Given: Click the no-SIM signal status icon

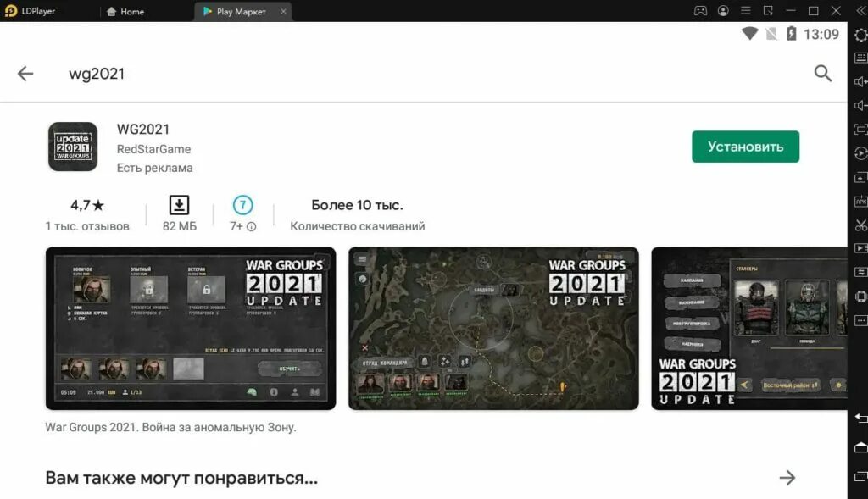Looking at the screenshot, I should point(771,34).
